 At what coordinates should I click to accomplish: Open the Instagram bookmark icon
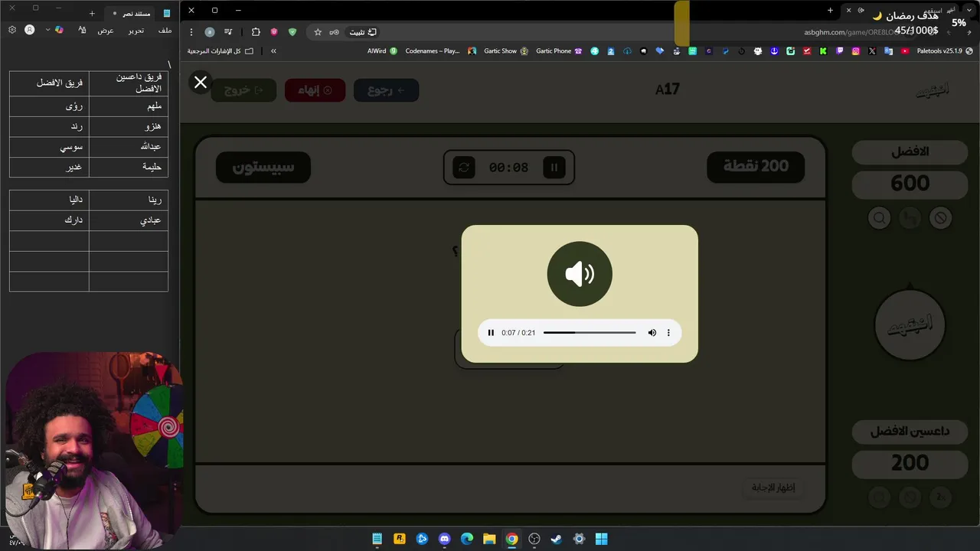click(x=855, y=51)
